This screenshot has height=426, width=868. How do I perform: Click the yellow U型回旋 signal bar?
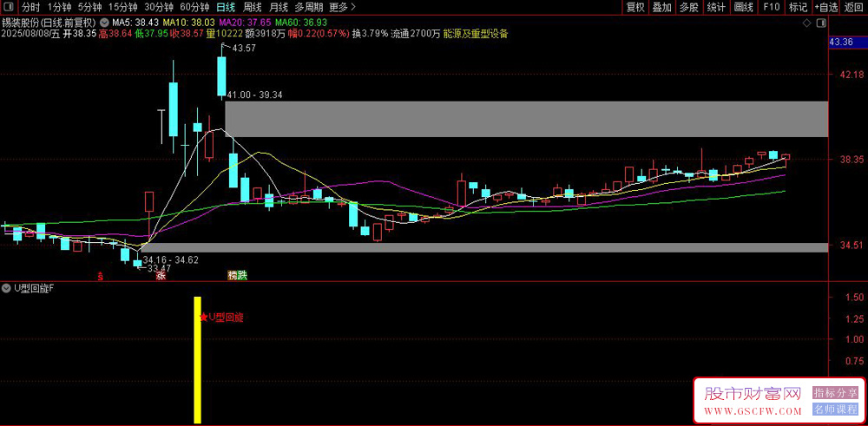[x=197, y=360]
